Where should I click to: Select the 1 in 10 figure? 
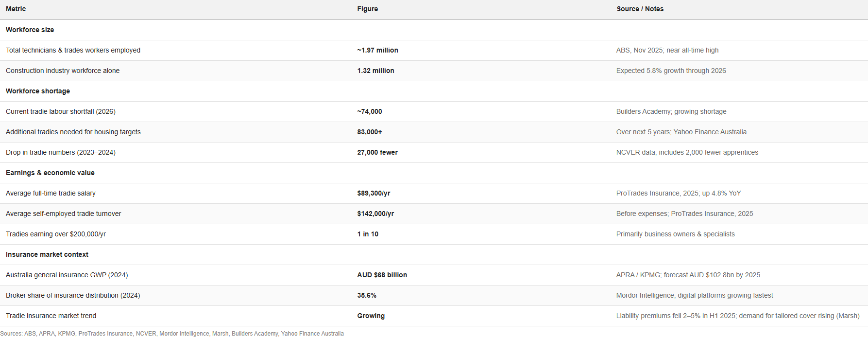pos(368,234)
